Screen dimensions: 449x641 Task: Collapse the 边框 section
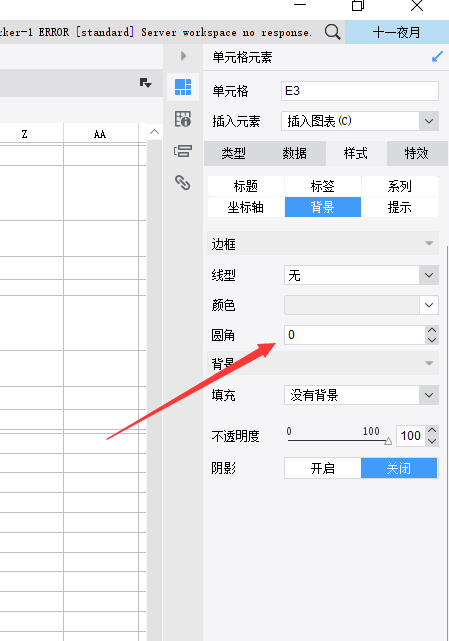click(x=429, y=244)
